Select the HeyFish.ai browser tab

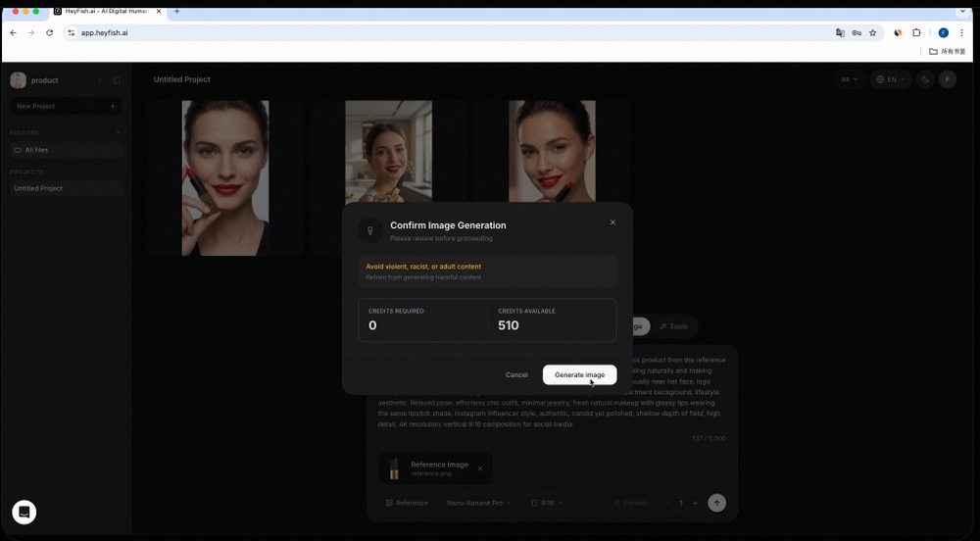click(x=106, y=11)
